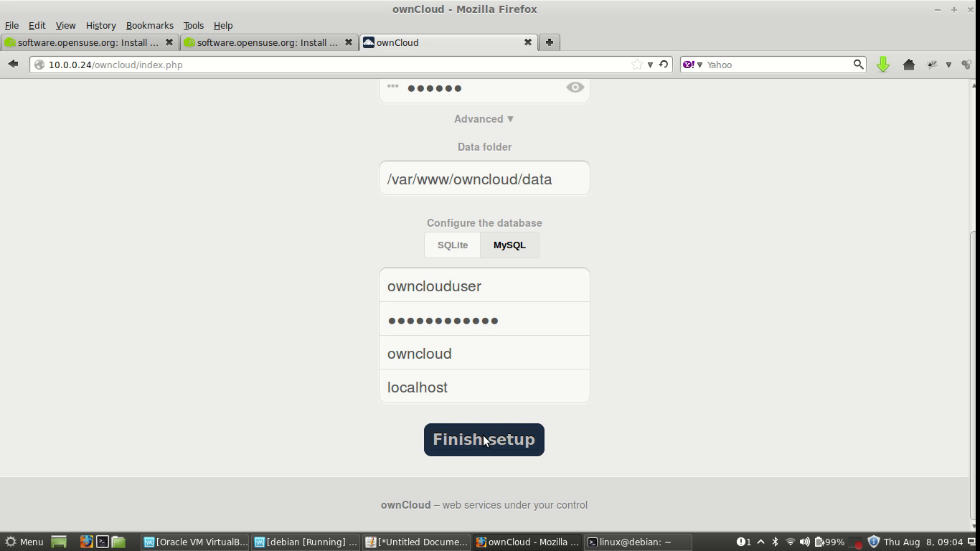Click the Finish setup button
980x551 pixels.
coord(484,440)
